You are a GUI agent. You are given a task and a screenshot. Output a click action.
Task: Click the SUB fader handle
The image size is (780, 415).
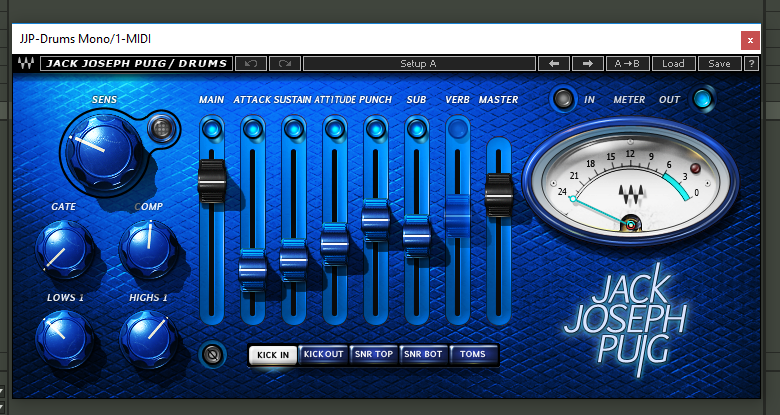[x=417, y=236]
